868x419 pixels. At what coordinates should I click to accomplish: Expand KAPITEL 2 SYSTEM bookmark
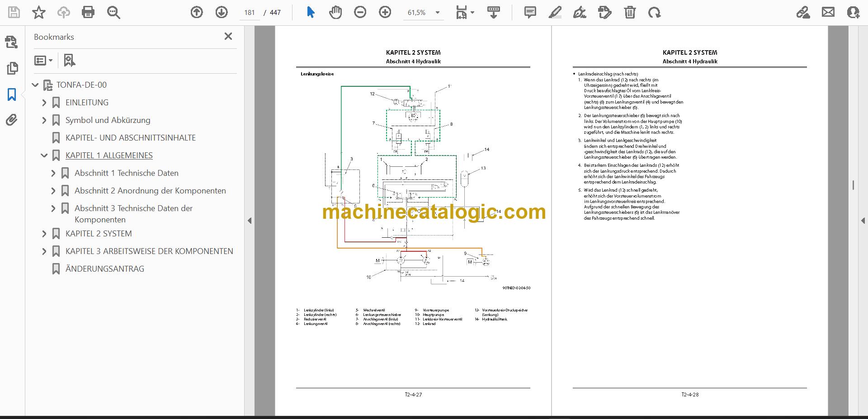(44, 234)
